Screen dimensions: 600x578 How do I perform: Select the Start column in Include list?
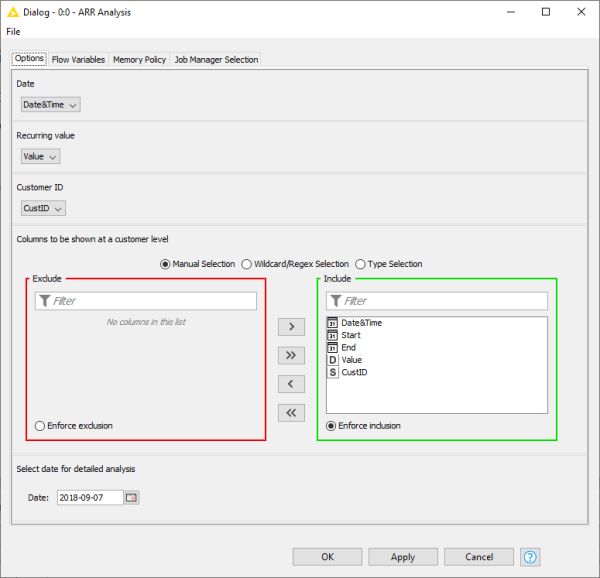pyautogui.click(x=437, y=335)
